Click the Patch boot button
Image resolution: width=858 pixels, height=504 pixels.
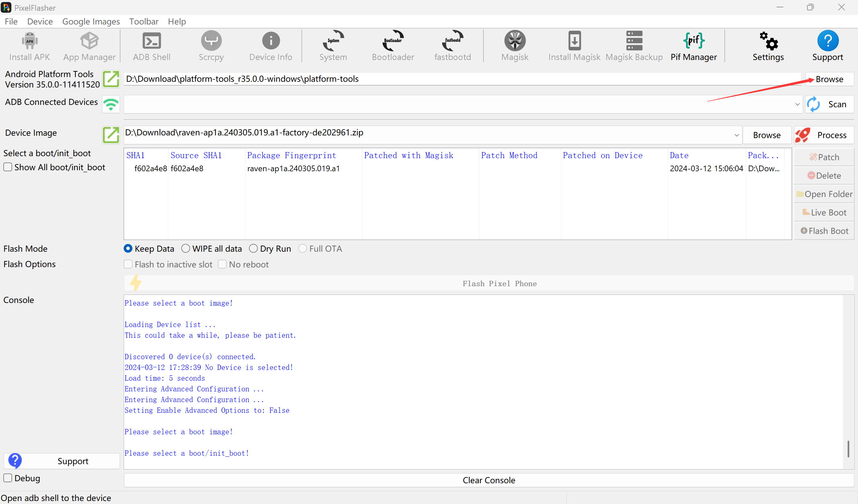click(x=824, y=157)
